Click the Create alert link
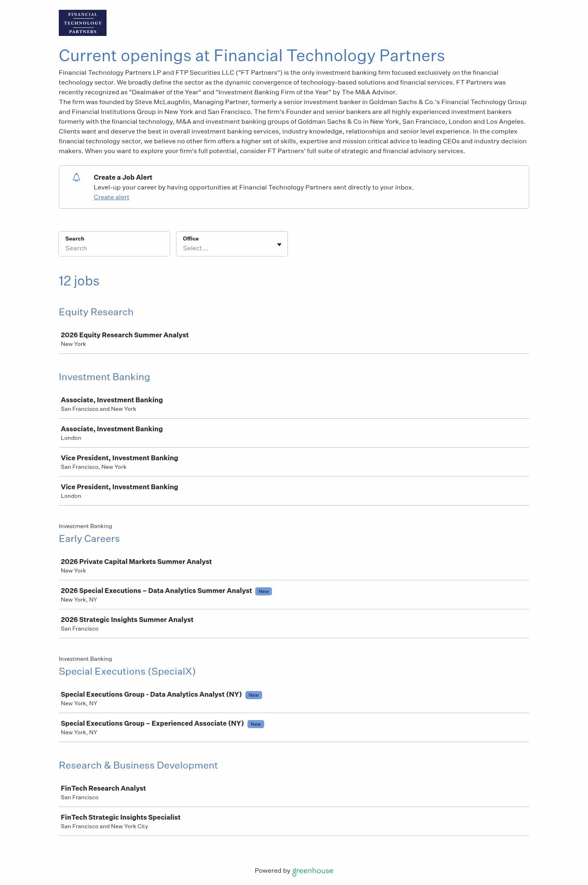588x885 pixels. 111,197
